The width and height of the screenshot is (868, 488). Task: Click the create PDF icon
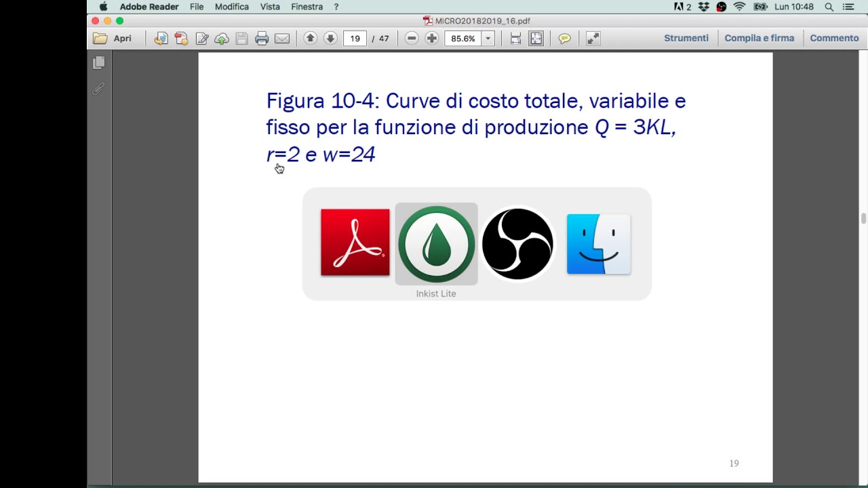pyautogui.click(x=181, y=39)
